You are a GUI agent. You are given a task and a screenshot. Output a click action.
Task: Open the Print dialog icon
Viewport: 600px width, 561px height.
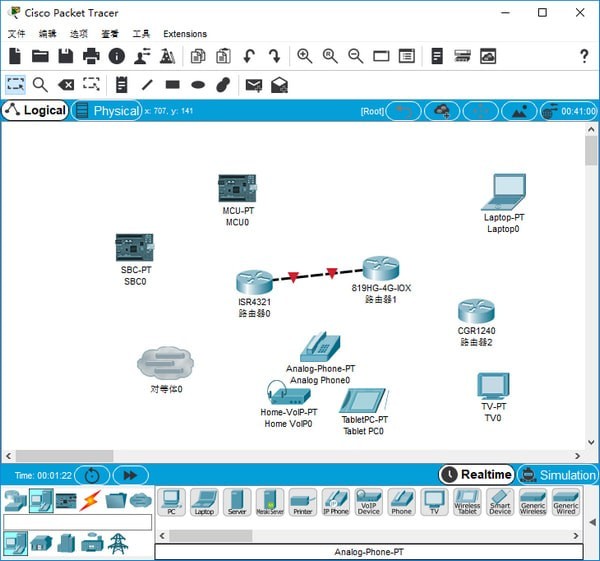coord(91,56)
